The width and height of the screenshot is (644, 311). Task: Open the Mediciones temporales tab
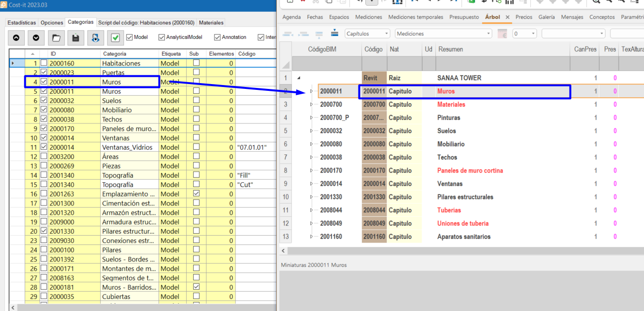pyautogui.click(x=415, y=17)
